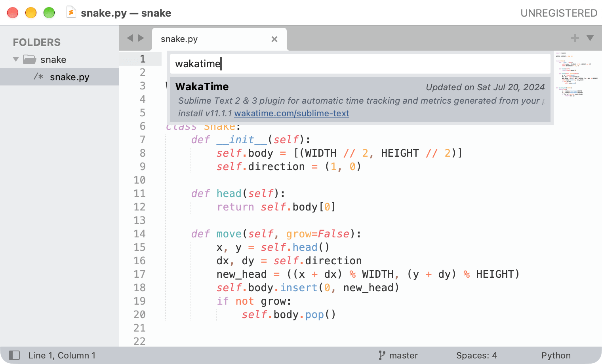
Task: Click the git branch icon in status bar
Action: 382,355
